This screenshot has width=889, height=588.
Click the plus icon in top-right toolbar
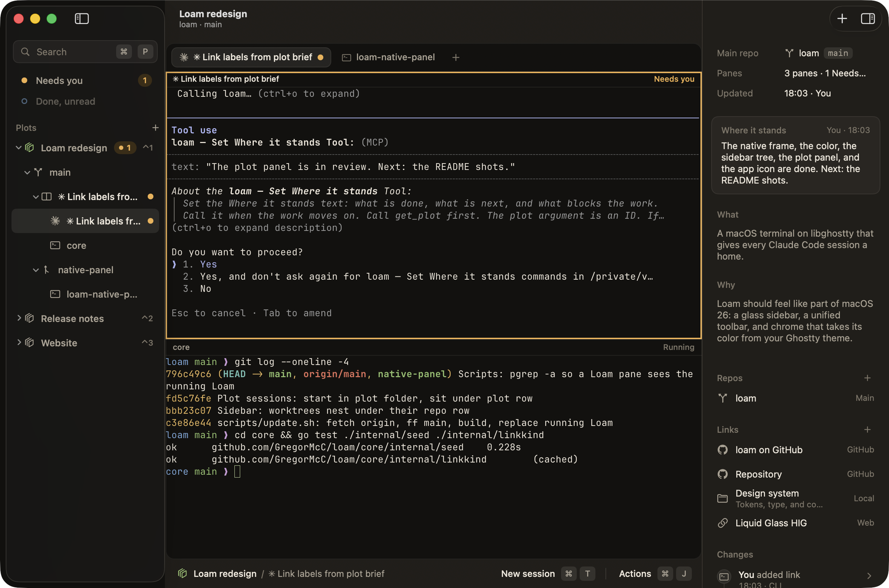click(842, 18)
